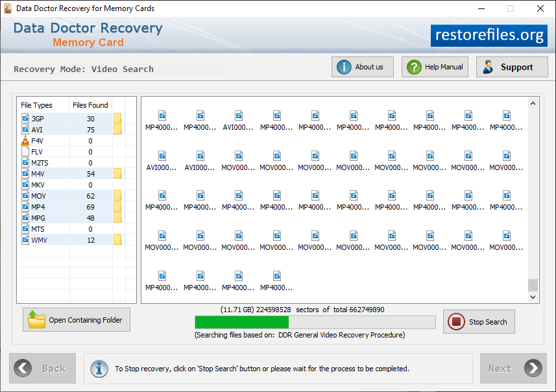
Task: Click the sectors progress text above the bar
Action: coord(302,310)
